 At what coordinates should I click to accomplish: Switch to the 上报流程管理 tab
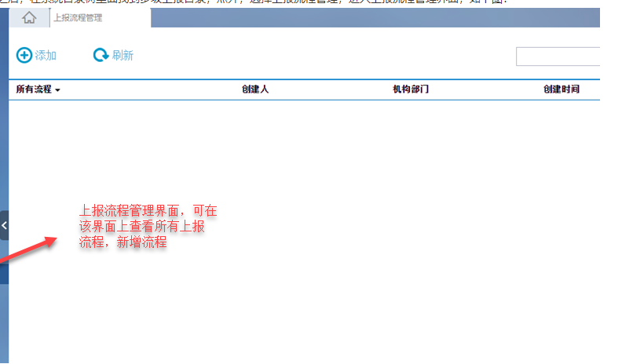[x=101, y=18]
